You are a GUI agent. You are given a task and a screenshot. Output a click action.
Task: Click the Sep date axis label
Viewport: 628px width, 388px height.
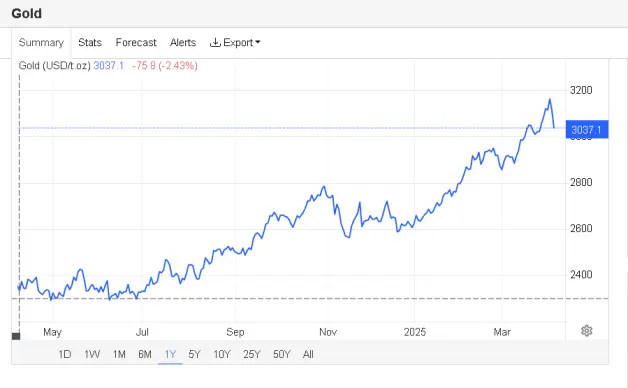coord(235,332)
